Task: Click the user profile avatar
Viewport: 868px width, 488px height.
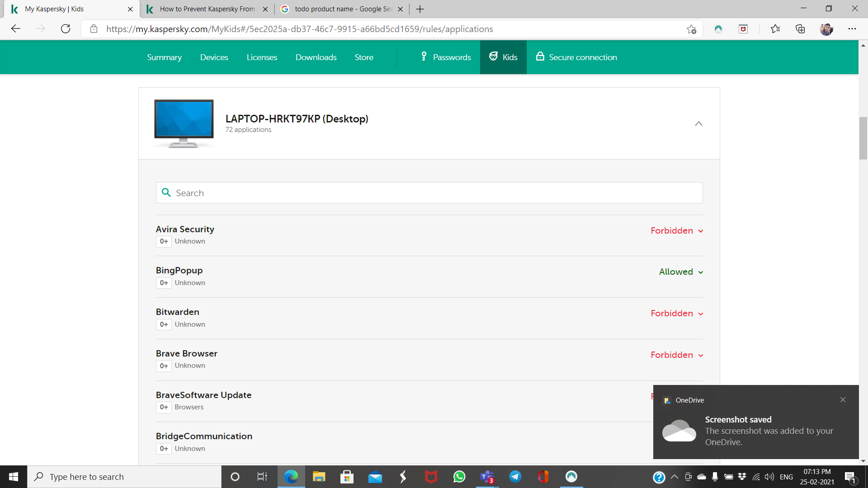Action: tap(826, 29)
